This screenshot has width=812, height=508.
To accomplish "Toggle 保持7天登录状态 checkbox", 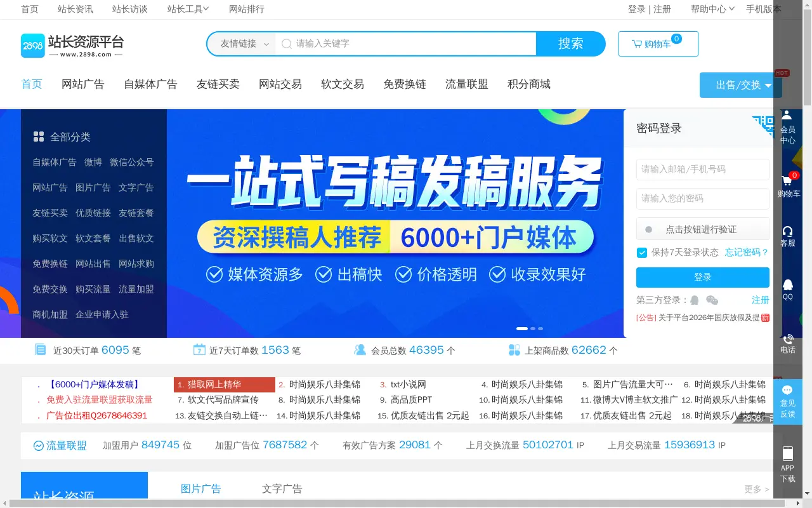I will click(642, 253).
